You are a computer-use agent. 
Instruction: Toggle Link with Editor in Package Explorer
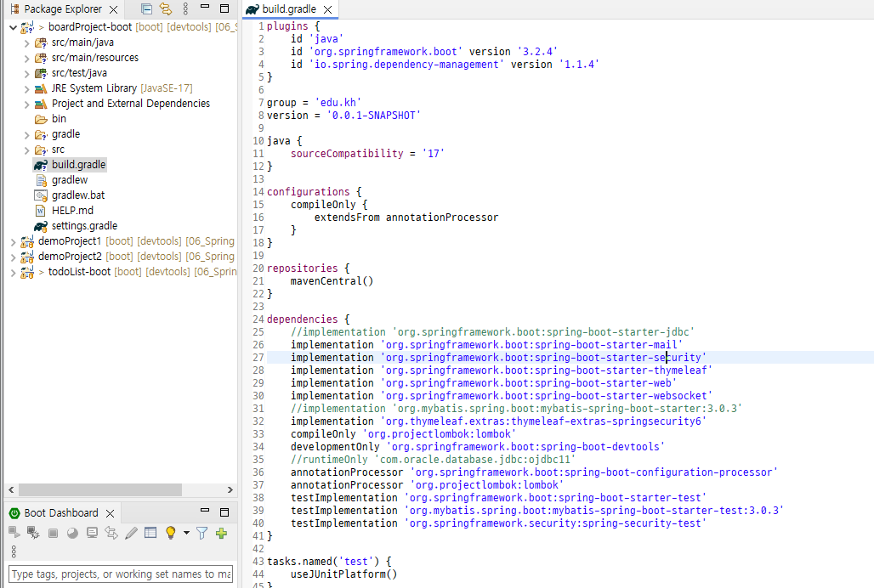coord(166,8)
